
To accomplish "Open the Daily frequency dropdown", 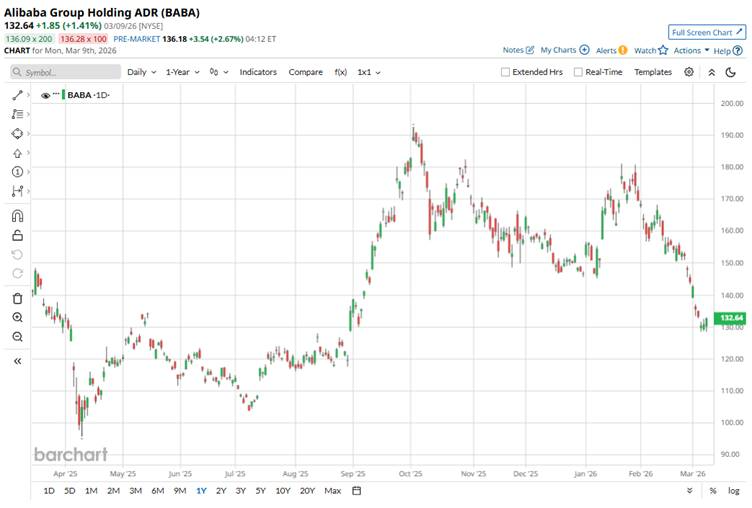I will coord(141,72).
